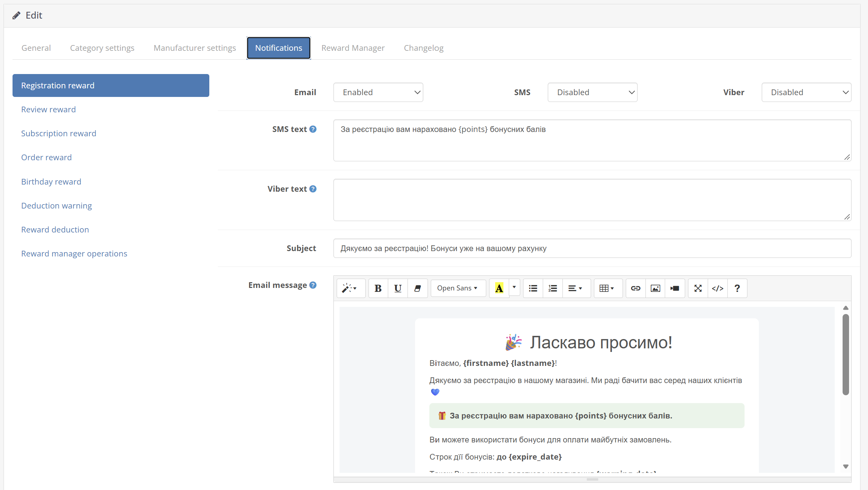Open the editor help icon
This screenshot has width=868, height=490.
pyautogui.click(x=737, y=288)
